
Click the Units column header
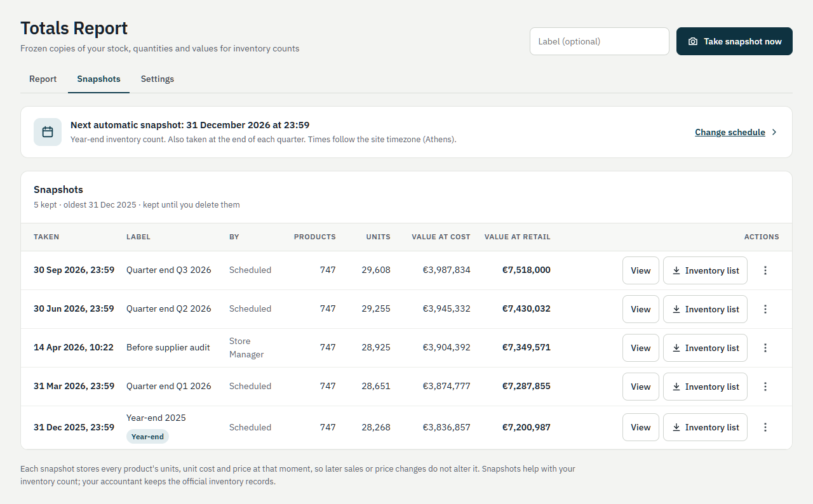point(379,237)
